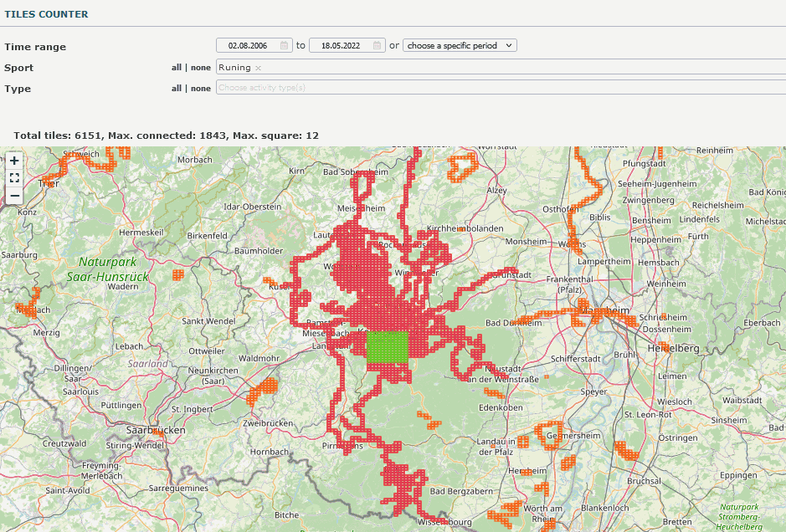The height and width of the screenshot is (532, 786).
Task: Select all sports
Action: pos(177,68)
